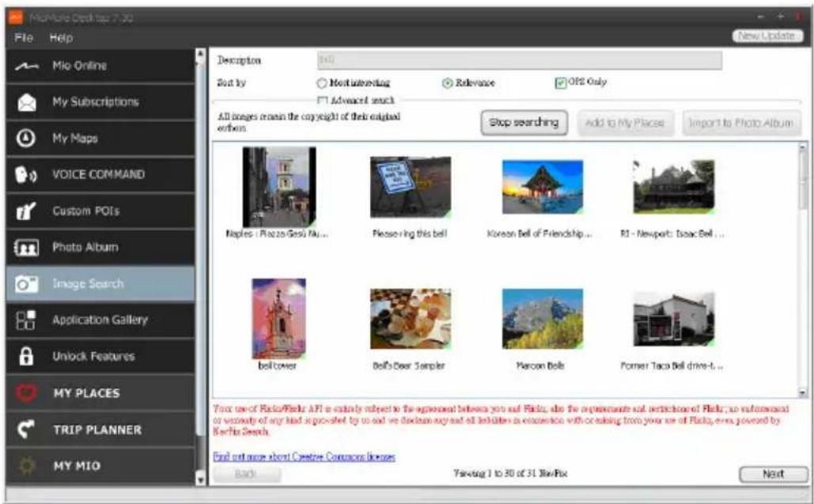Click the sidebar scroll up arrow
The image size is (814, 504).
[201, 55]
